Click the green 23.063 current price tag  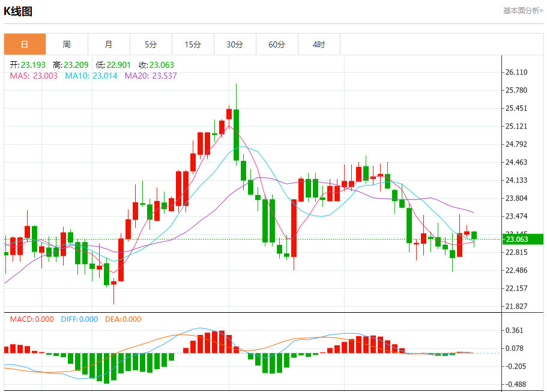(x=522, y=240)
